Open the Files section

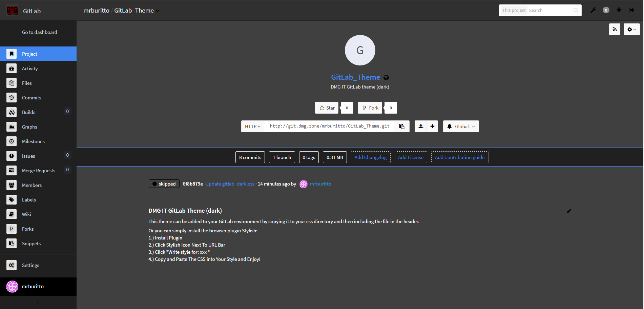[27, 83]
